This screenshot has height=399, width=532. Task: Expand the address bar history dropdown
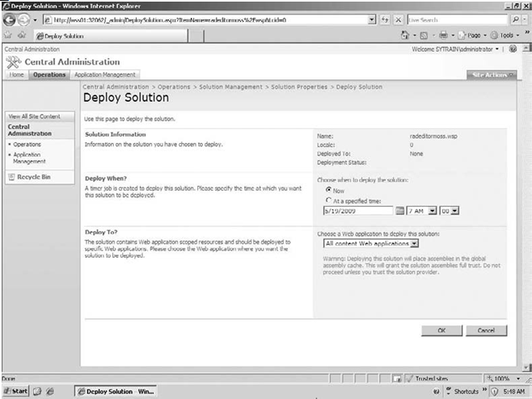coord(372,20)
